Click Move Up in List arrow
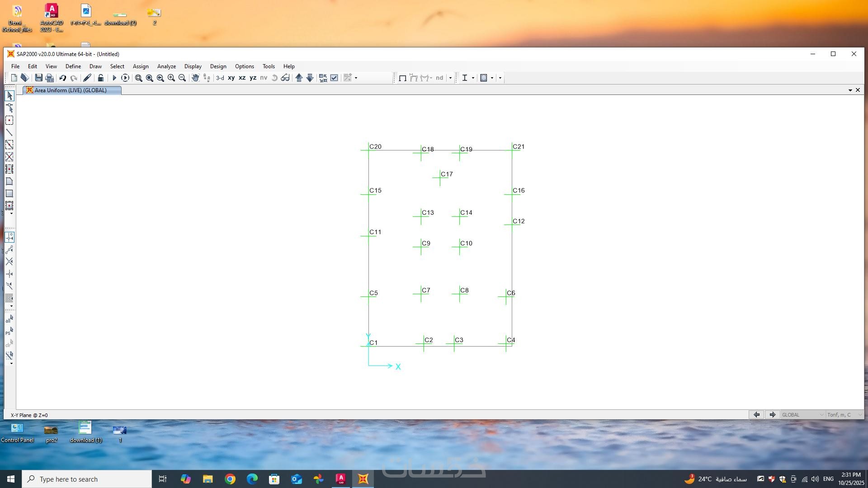 pyautogui.click(x=299, y=78)
